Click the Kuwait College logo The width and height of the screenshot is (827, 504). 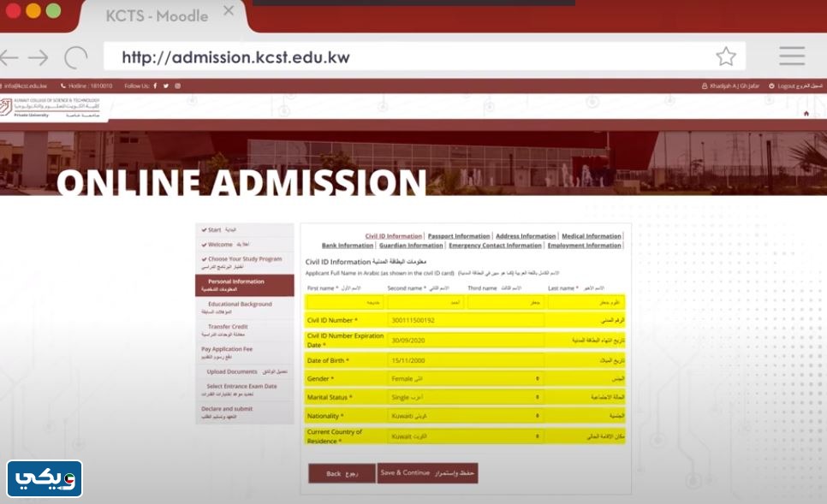(51, 108)
